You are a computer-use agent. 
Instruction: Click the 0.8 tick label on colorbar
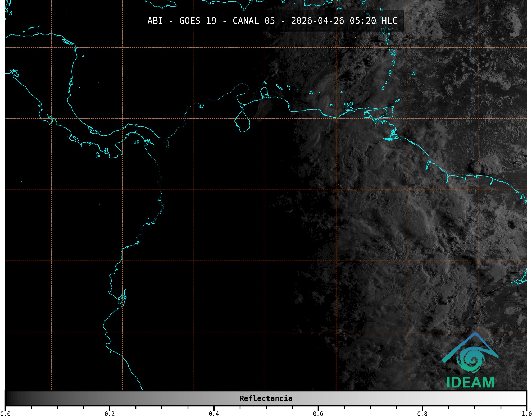pos(422,414)
